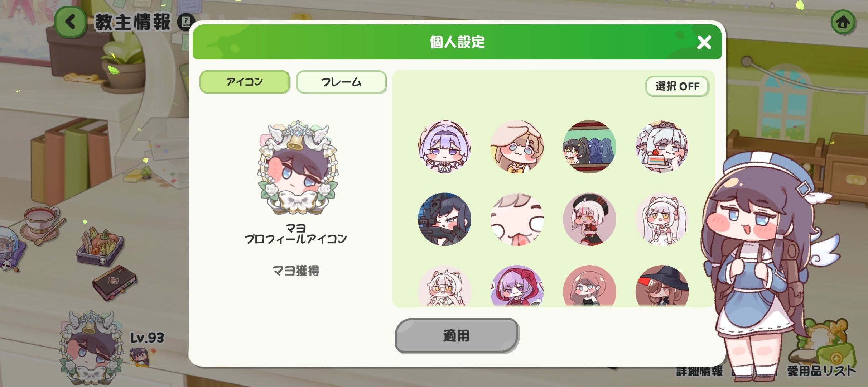Open the help question mark next to 教主情報
Image resolution: width=868 pixels, height=387 pixels.
pyautogui.click(x=186, y=22)
